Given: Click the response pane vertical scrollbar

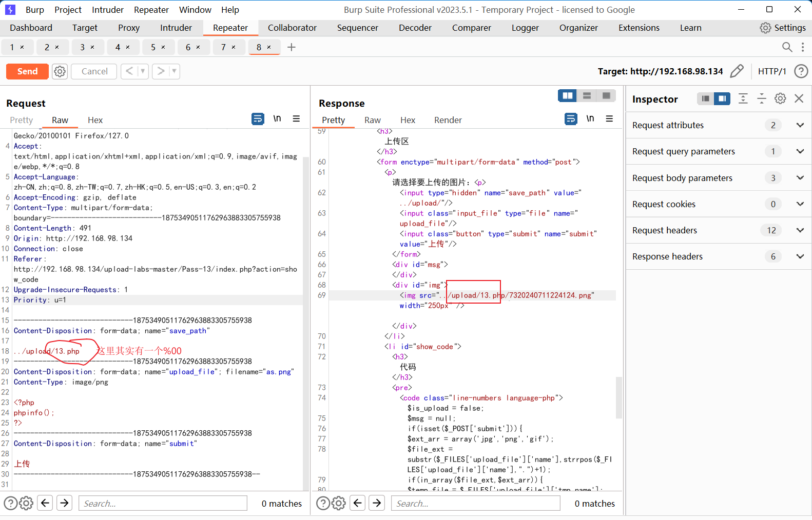Looking at the screenshot, I should [x=619, y=398].
